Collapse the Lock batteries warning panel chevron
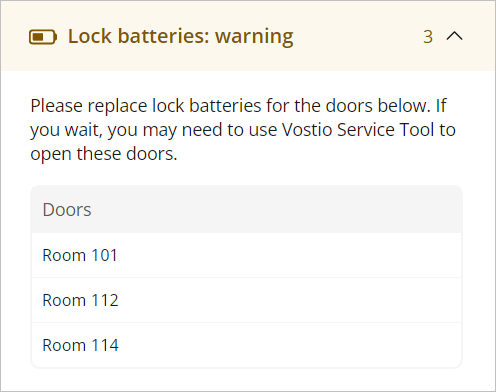The width and height of the screenshot is (496, 392). click(x=454, y=36)
